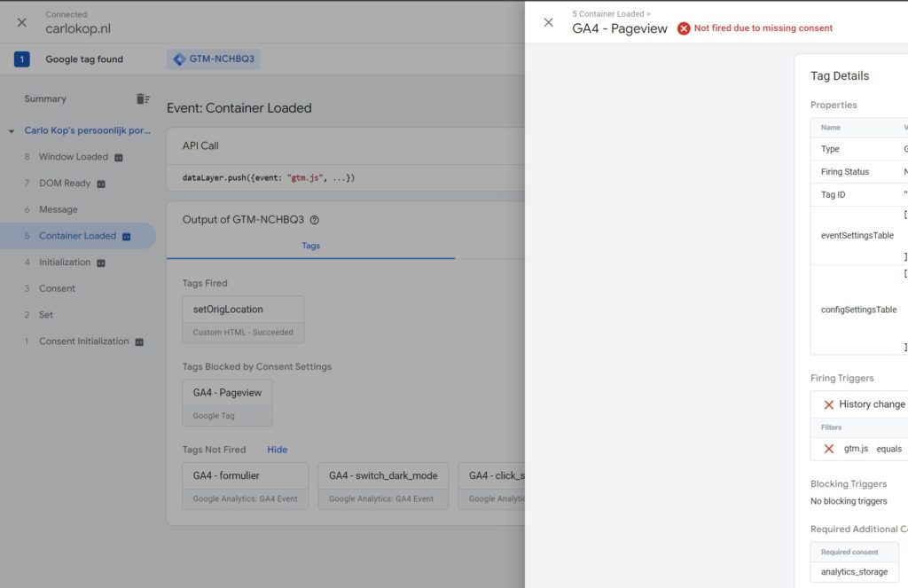This screenshot has width=908, height=588.
Task: Click the red X beside gtm.js filter
Action: point(829,449)
